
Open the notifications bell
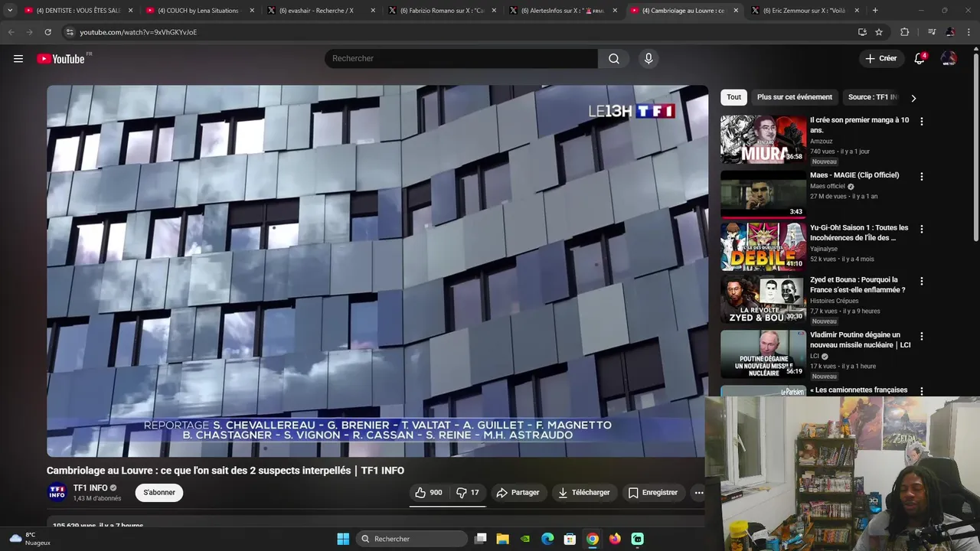point(920,59)
